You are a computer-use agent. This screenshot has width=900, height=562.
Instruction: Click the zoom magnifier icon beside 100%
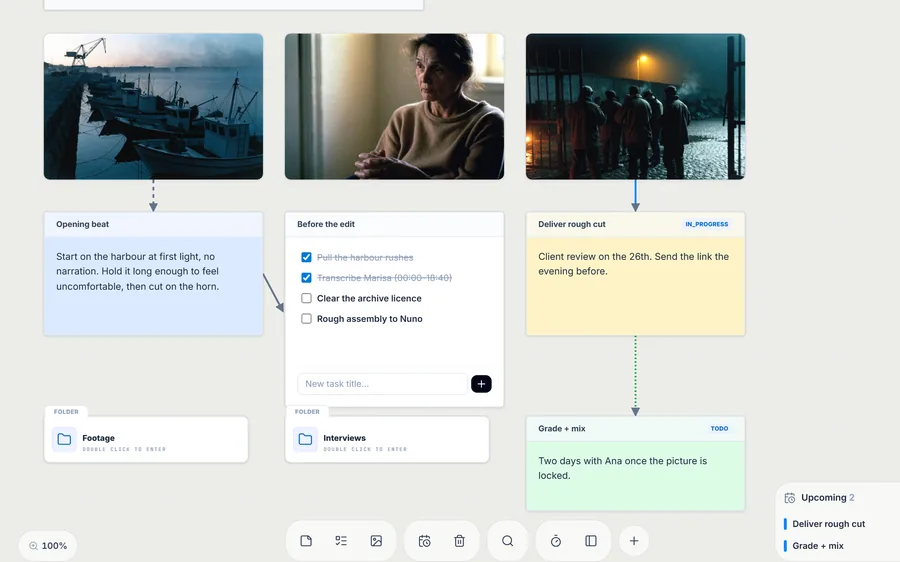pos(33,546)
